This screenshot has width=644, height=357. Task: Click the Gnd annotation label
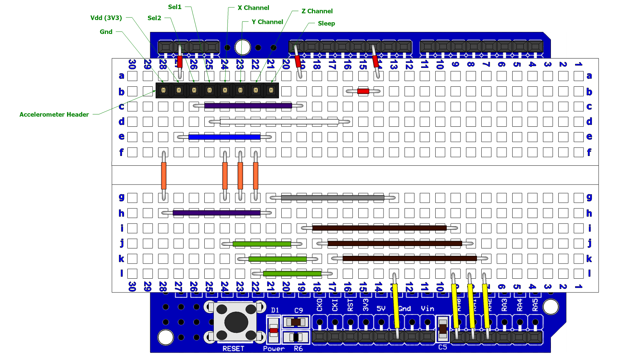point(106,32)
